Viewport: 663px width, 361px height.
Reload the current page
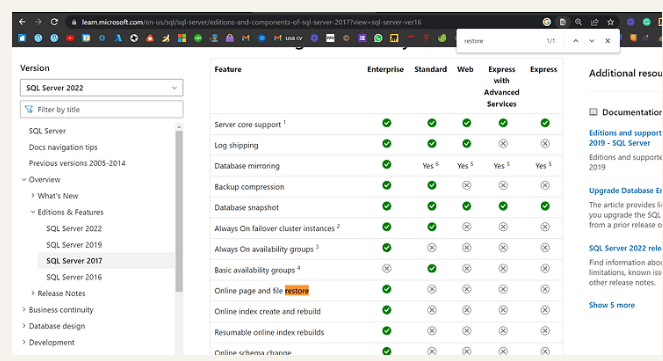54,22
